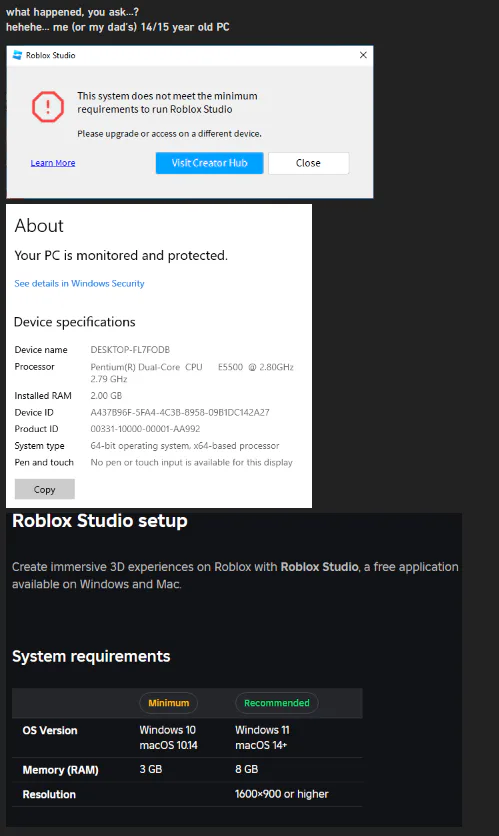The image size is (499, 836).
Task: Click the Installed RAM 2.00 GB value
Action: tap(106, 396)
